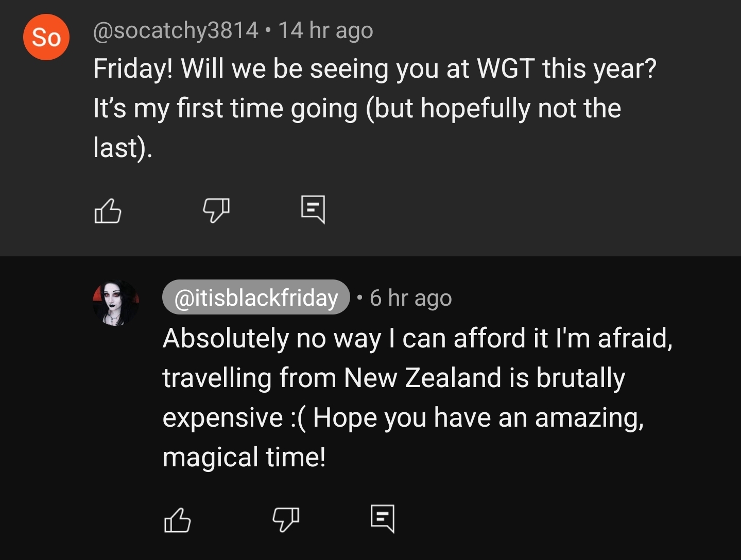Image resolution: width=741 pixels, height=560 pixels.
Task: Reply to @itisblackfriday's comment using reply icon
Action: coord(383,518)
